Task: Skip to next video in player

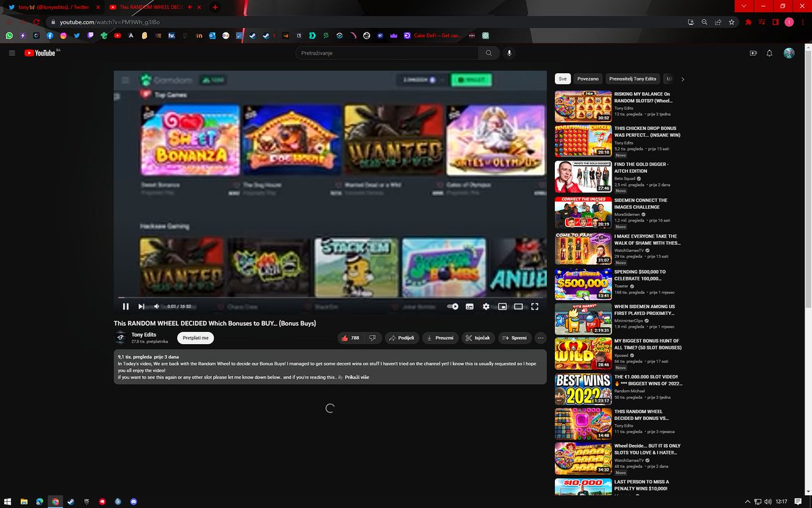Action: point(141,306)
